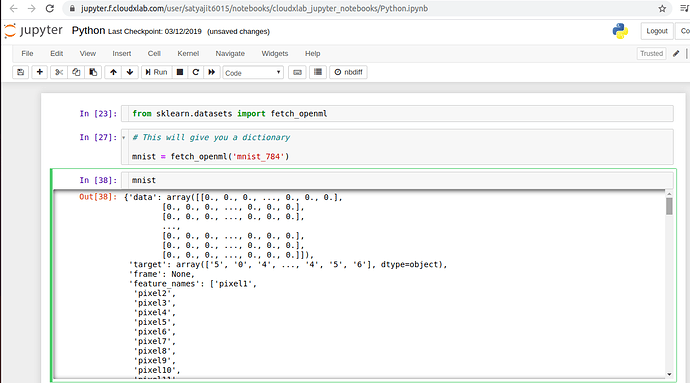Image resolution: width=690 pixels, height=383 pixels.
Task: Restart the kernel and rerun all cells
Action: tap(212, 72)
